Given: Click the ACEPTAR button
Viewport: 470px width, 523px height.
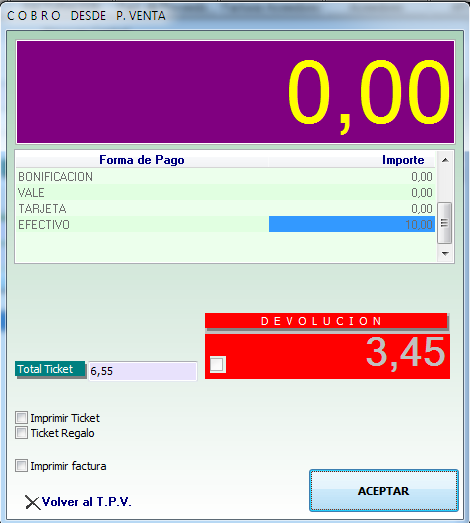Looking at the screenshot, I should [384, 491].
